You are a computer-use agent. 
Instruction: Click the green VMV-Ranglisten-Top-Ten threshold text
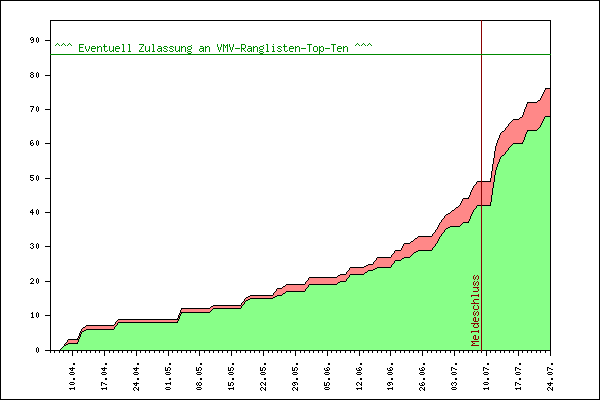click(x=213, y=48)
